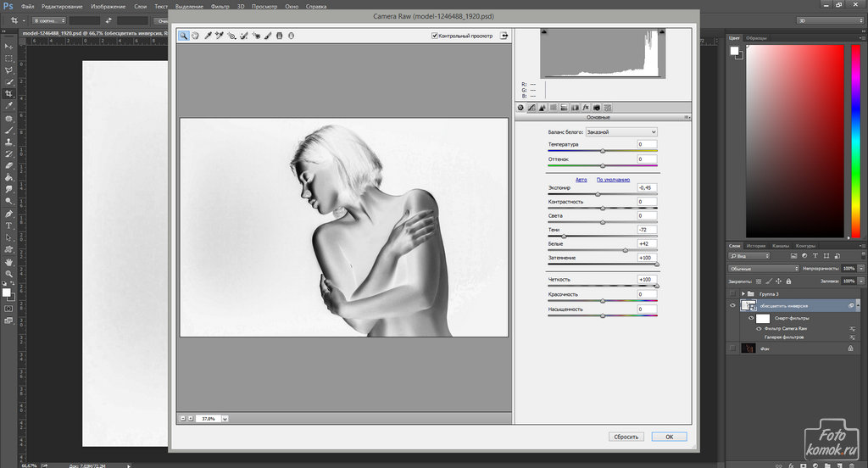This screenshot has height=468, width=868.
Task: Click the OK button
Action: pos(669,437)
